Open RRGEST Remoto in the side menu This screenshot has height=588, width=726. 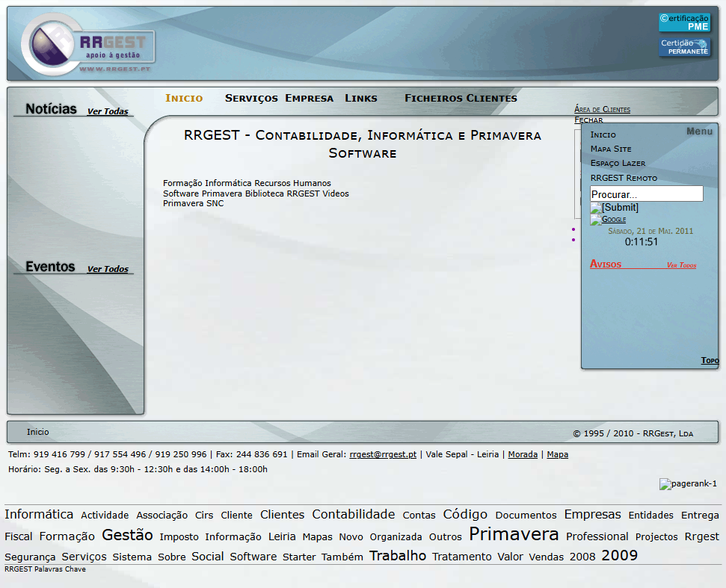[x=624, y=178]
